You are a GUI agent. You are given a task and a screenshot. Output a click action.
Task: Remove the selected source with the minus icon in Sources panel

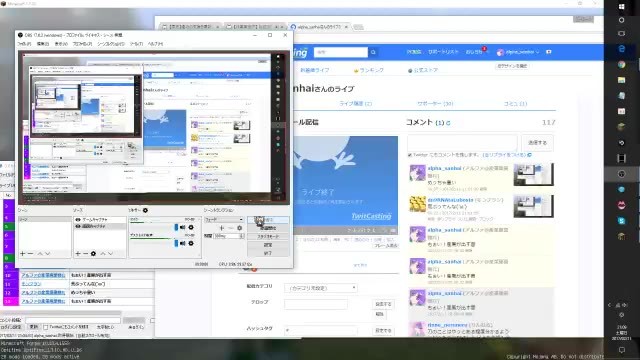coord(85,253)
